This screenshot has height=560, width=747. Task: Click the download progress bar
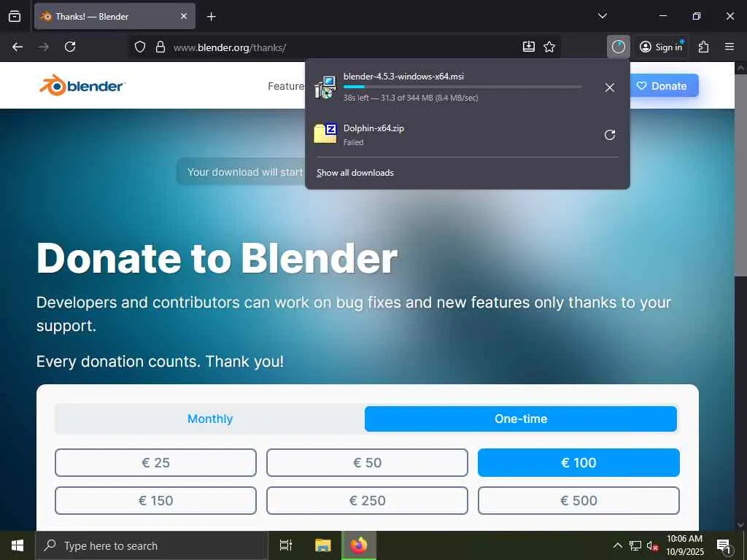(462, 87)
